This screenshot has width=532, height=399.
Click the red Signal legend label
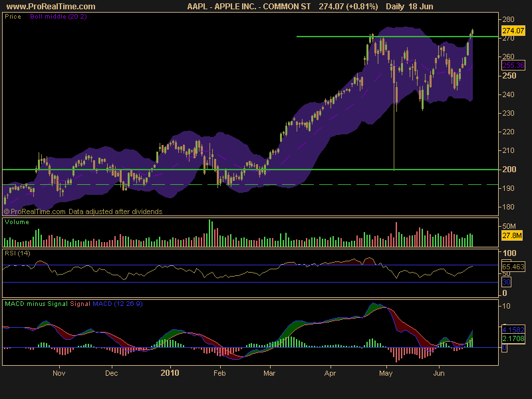click(80, 304)
